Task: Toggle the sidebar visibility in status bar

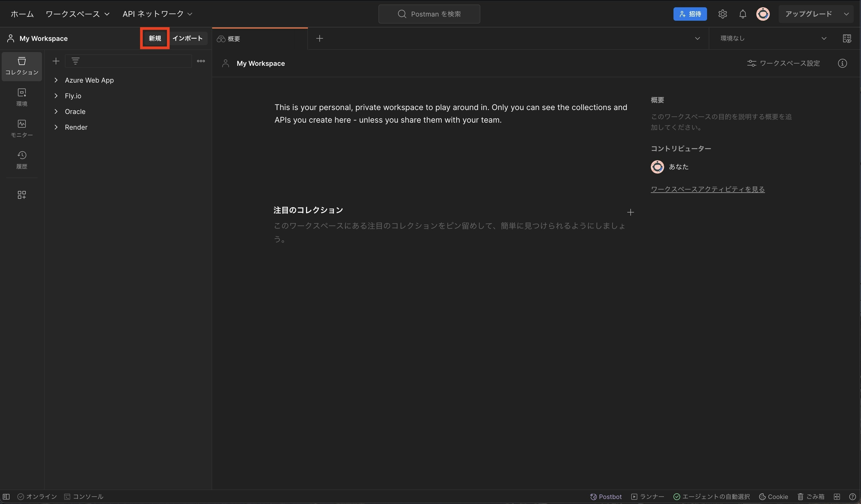Action: 6,496
